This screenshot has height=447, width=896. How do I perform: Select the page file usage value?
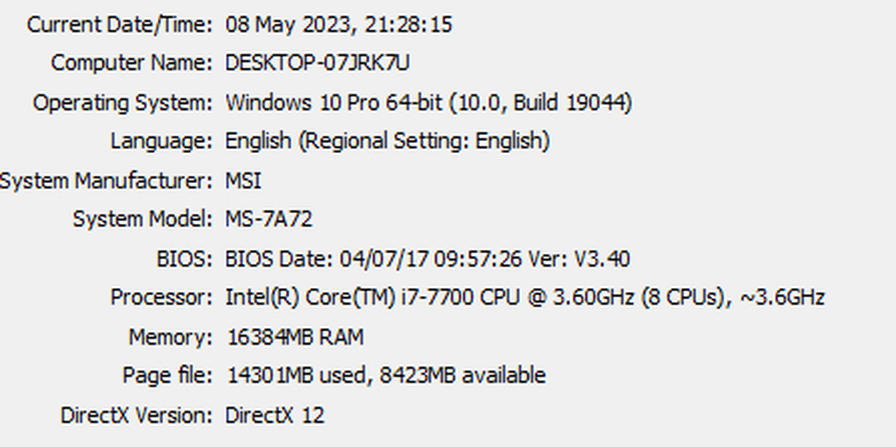[x=385, y=376]
